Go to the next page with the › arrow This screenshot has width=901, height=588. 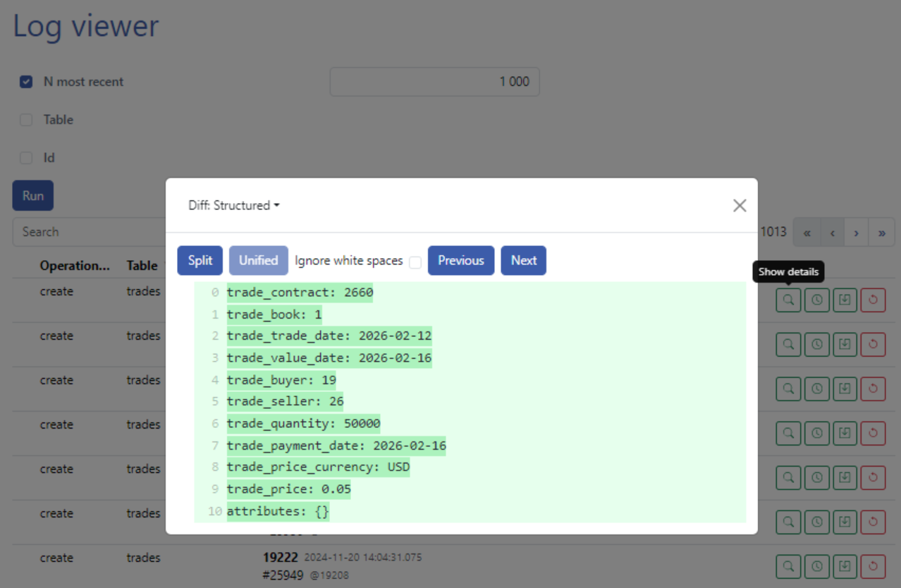[856, 232]
